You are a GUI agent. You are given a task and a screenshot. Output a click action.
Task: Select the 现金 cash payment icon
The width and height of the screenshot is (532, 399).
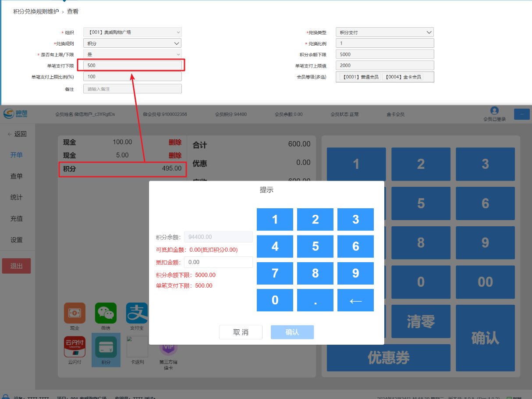[74, 313]
